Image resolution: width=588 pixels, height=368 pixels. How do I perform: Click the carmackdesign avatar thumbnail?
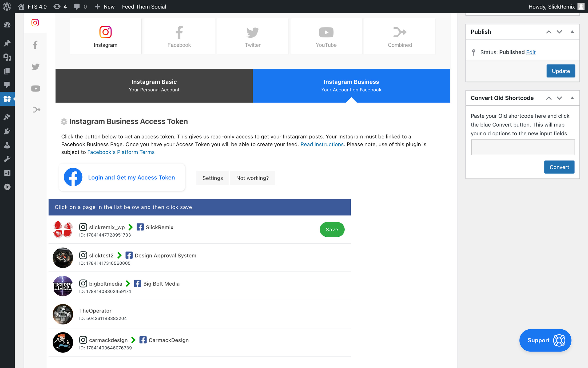(63, 342)
